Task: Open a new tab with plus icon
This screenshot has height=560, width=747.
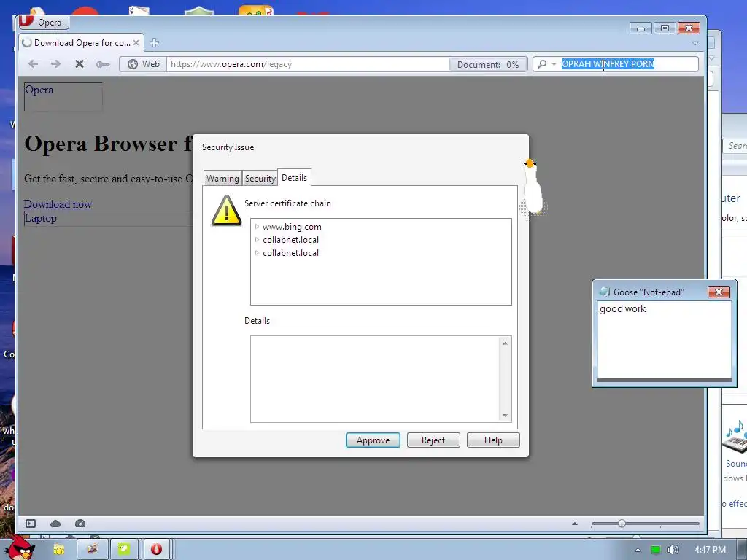Action: pos(154,43)
